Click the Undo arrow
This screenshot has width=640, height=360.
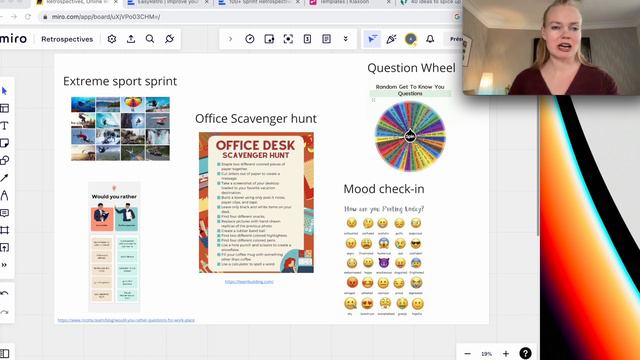click(x=4, y=293)
